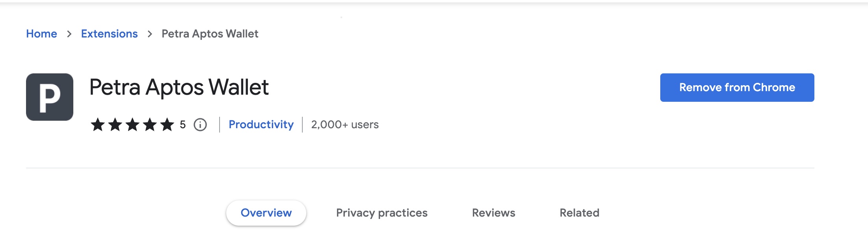Click the second rating star
The image size is (868, 243).
[x=115, y=125]
